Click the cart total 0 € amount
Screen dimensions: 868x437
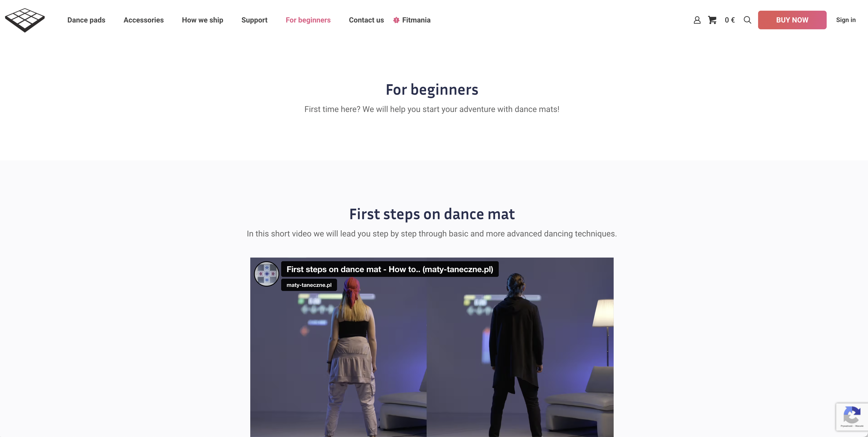tap(730, 20)
